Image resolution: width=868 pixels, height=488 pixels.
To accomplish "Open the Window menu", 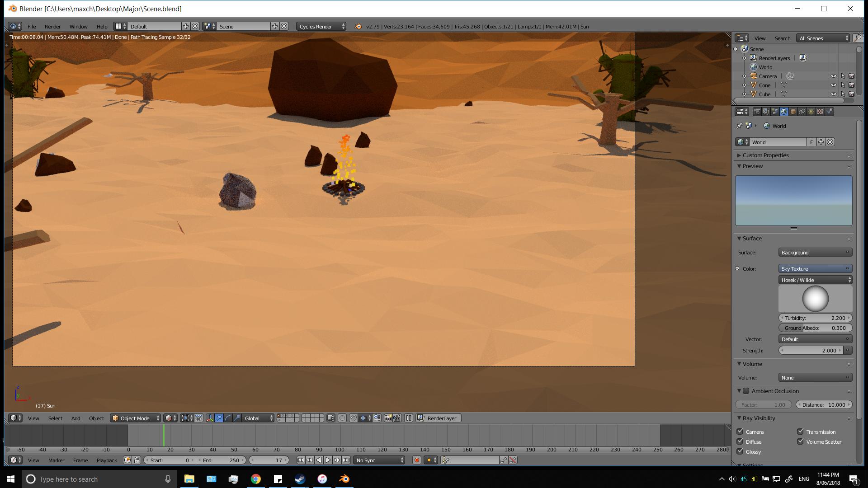I will pyautogui.click(x=78, y=26).
